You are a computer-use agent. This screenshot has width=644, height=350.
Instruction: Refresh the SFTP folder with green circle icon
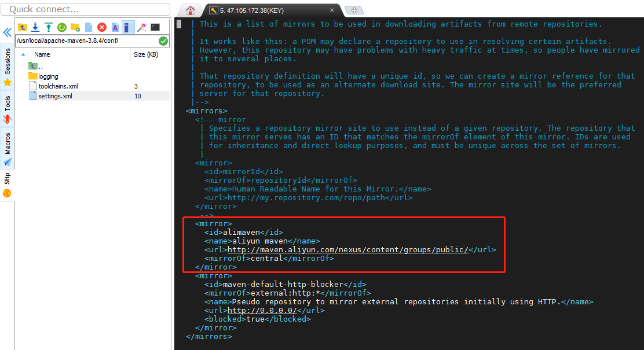[62, 28]
